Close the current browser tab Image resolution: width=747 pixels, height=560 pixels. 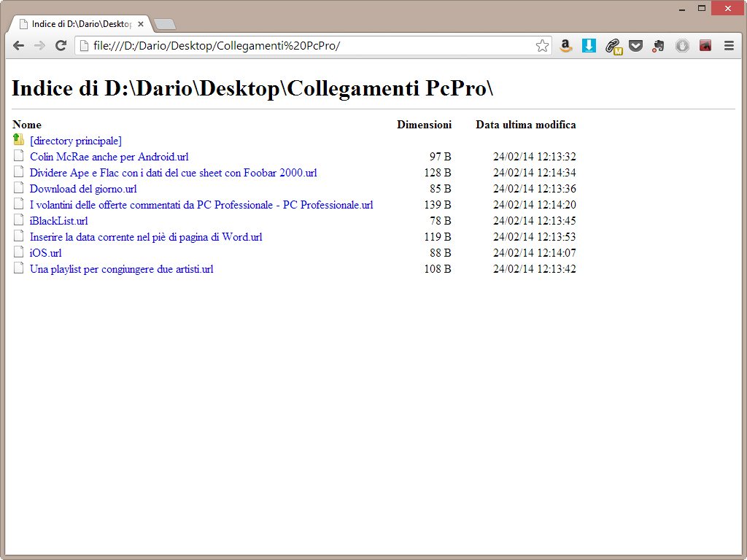click(141, 24)
